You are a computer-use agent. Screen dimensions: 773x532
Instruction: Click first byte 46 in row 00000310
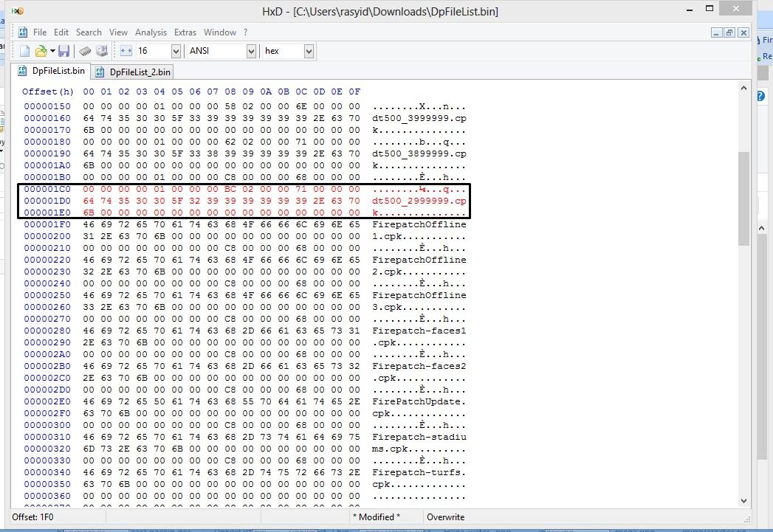tap(89, 438)
